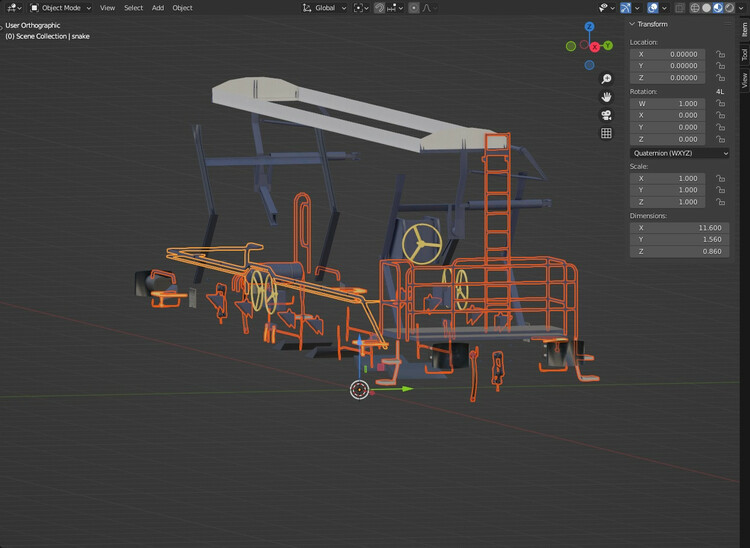Open the Global transform orientation dropdown
The width and height of the screenshot is (750, 548).
pos(324,8)
